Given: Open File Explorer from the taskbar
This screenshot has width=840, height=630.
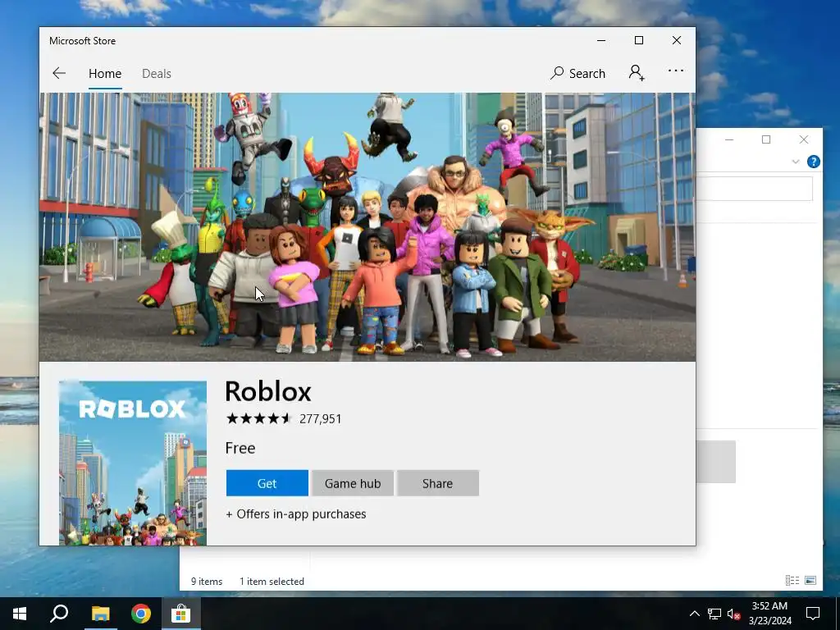Looking at the screenshot, I should coord(100,614).
